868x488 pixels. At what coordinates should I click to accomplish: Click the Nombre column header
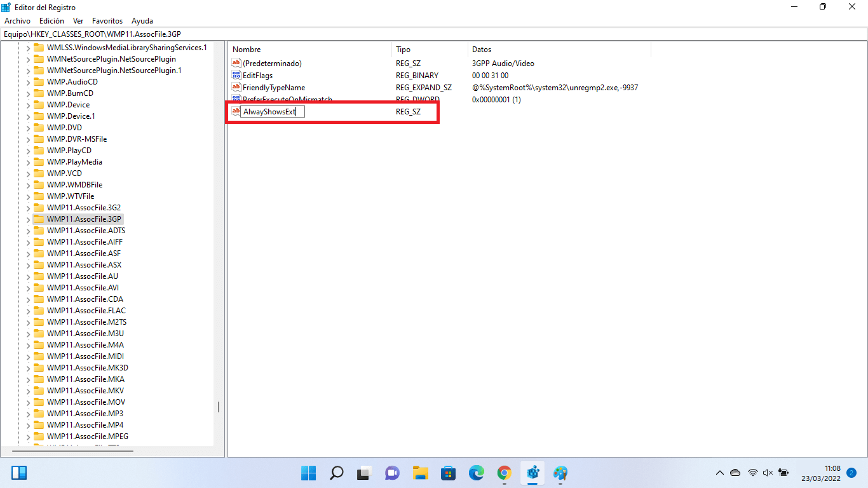tap(309, 50)
